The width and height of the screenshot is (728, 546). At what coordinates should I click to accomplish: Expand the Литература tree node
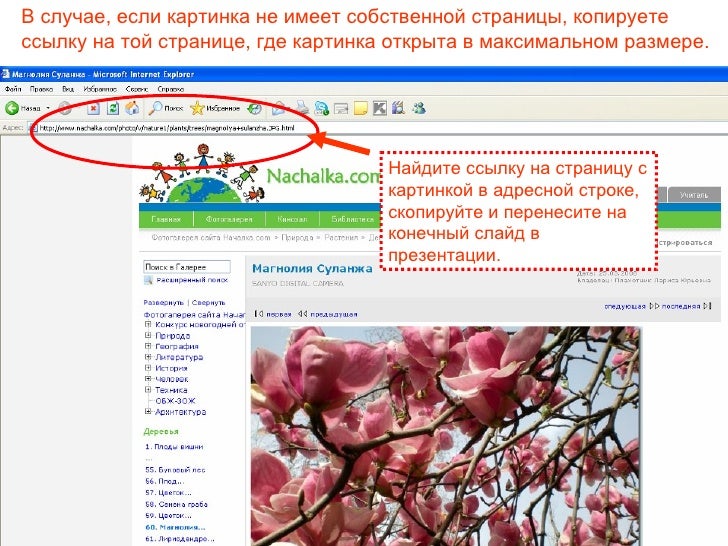click(148, 357)
